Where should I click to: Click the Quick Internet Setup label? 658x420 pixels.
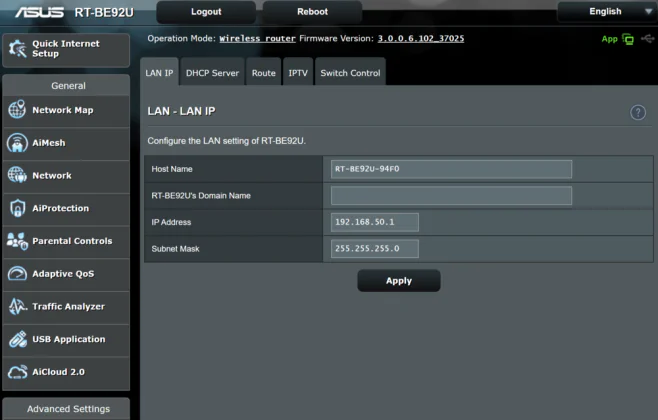(66, 49)
